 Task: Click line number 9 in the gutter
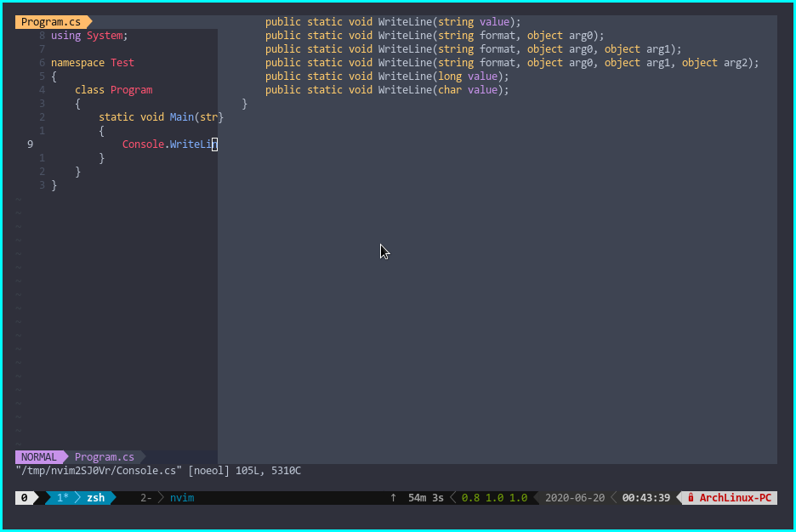(x=30, y=144)
